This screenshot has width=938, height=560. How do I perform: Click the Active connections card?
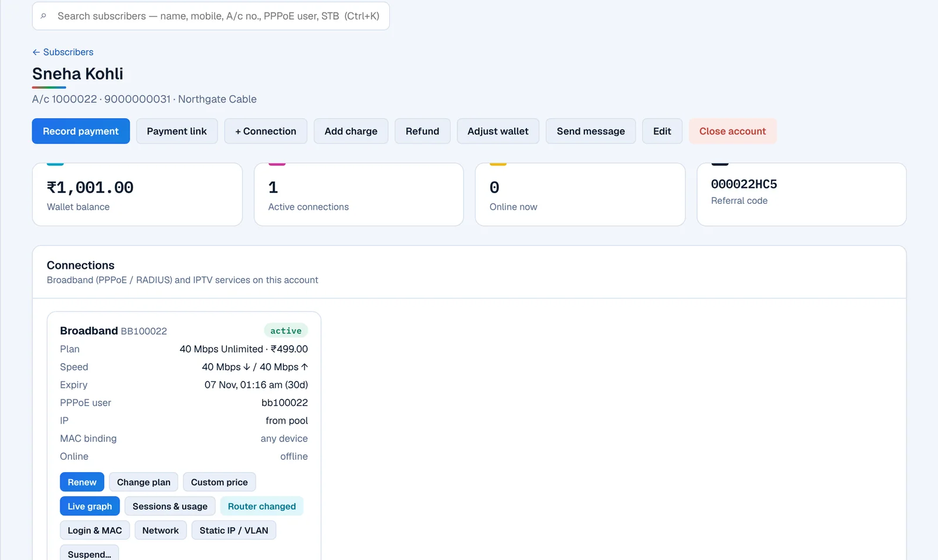point(359,194)
